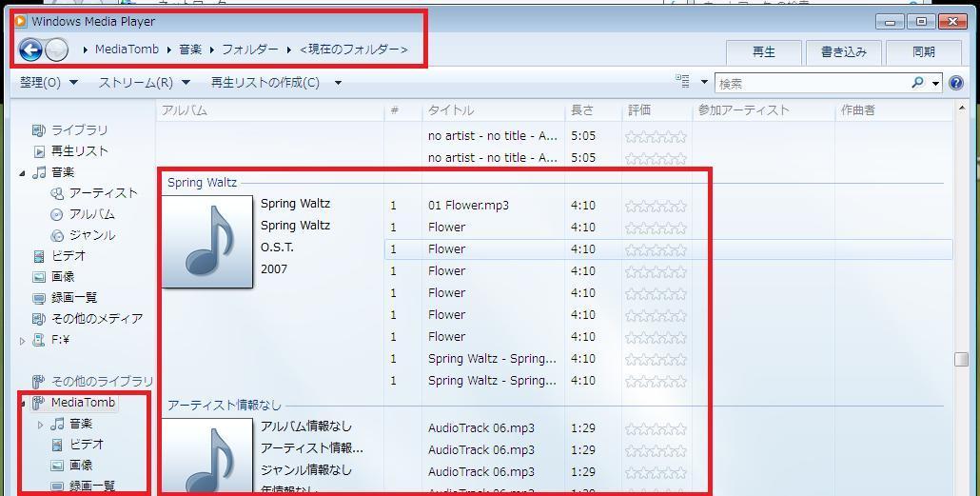Screen dimensions: 980x496
Task: Select the F:¥ drive in sidebar
Action: (59, 340)
